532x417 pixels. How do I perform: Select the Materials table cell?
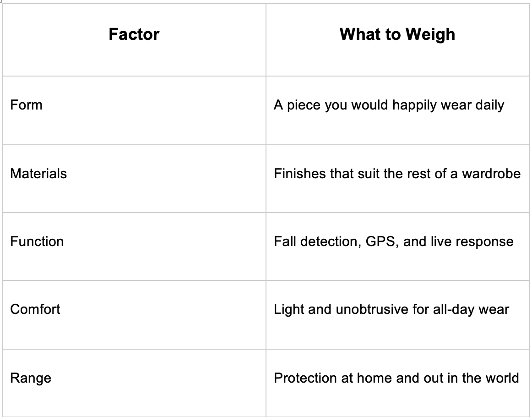134,179
